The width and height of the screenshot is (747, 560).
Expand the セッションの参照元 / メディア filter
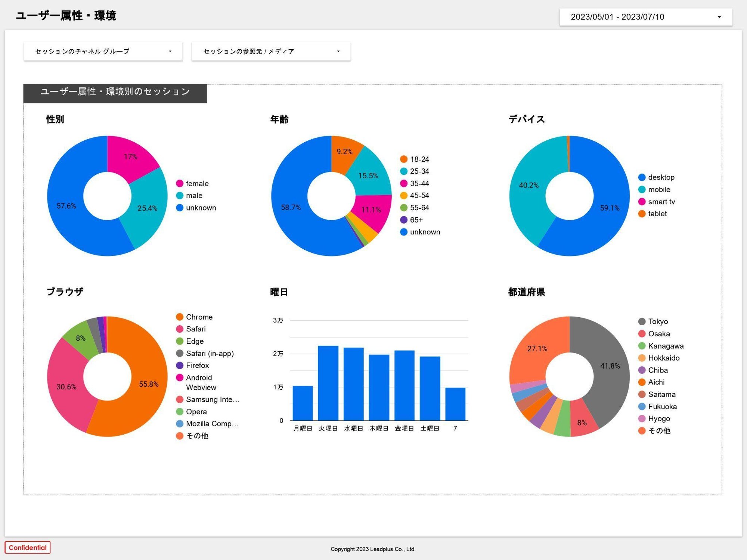coord(271,51)
